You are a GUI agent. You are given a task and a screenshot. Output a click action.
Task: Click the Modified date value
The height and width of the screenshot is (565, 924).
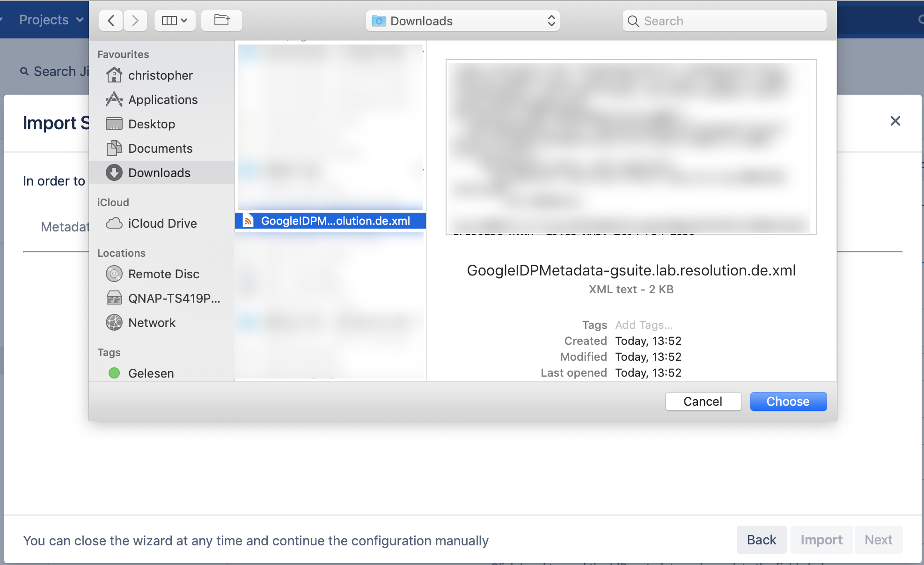click(648, 357)
